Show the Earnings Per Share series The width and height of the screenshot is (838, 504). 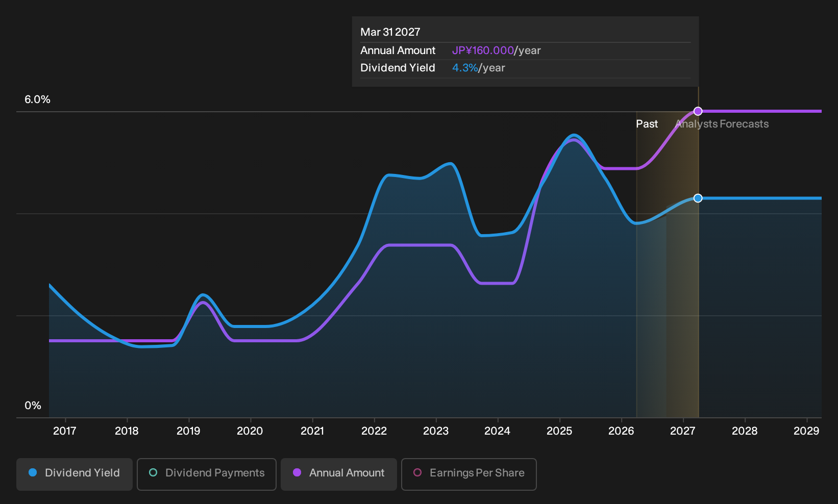point(469,474)
